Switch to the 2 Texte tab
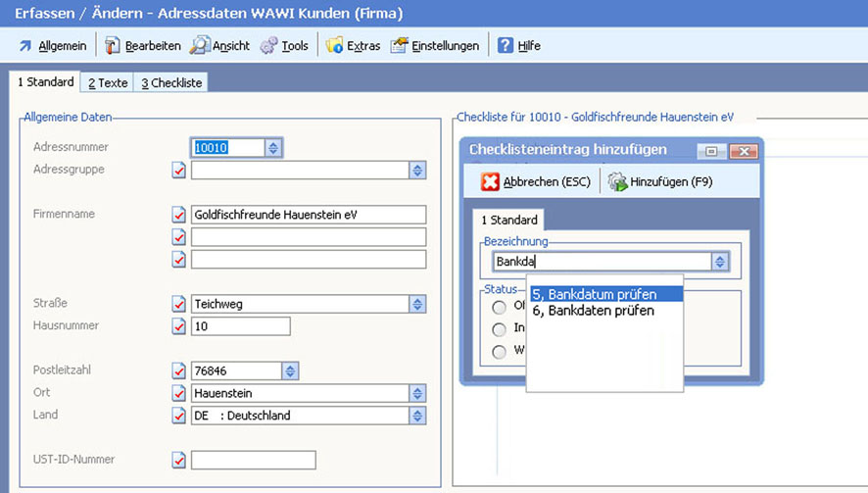Viewport: 868px width, 493px height. pos(108,83)
